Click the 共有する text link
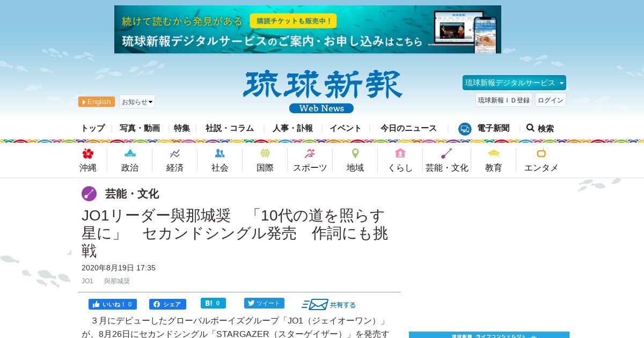644x338 pixels. click(x=343, y=305)
